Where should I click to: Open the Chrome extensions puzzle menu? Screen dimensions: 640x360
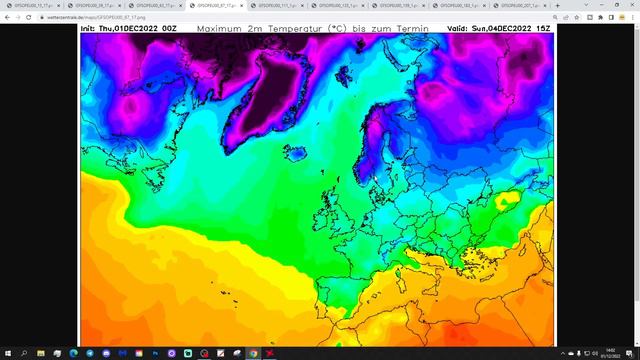click(x=600, y=18)
